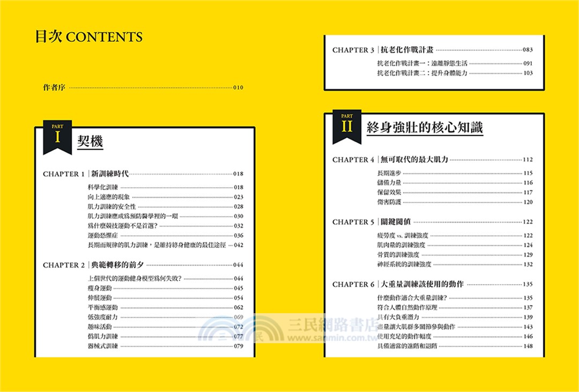
Task: Click the '疲勞度 vs. 訓練強度' row
Action: 455,235
